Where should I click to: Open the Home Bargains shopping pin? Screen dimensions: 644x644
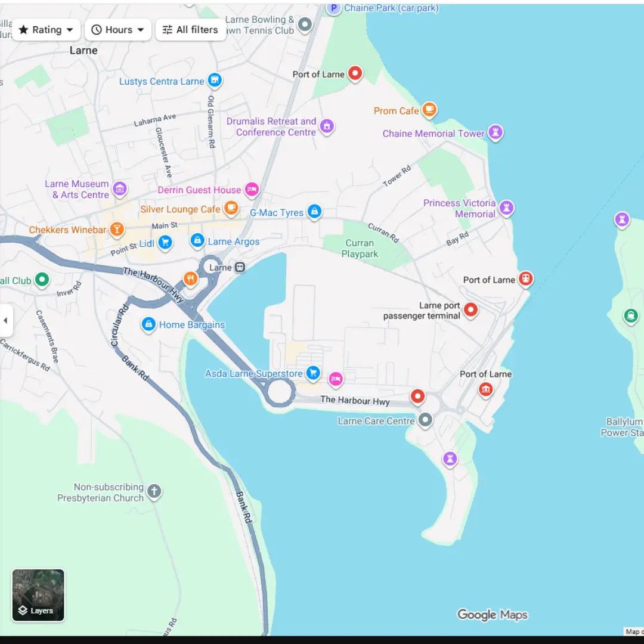pyautogui.click(x=148, y=324)
